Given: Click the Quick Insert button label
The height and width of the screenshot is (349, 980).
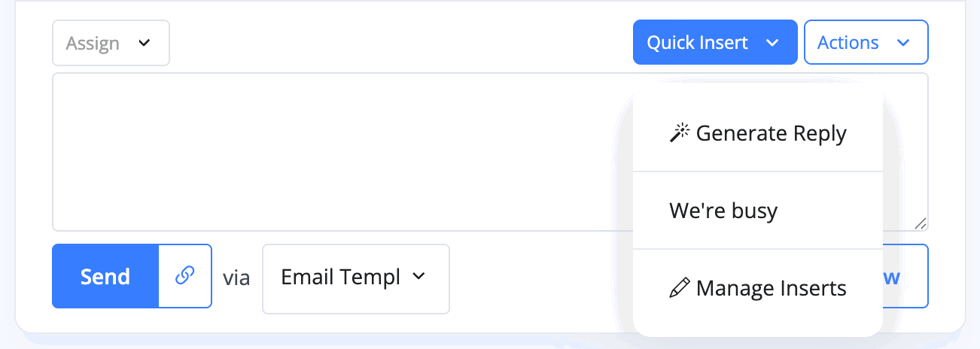Looking at the screenshot, I should click(x=698, y=43).
